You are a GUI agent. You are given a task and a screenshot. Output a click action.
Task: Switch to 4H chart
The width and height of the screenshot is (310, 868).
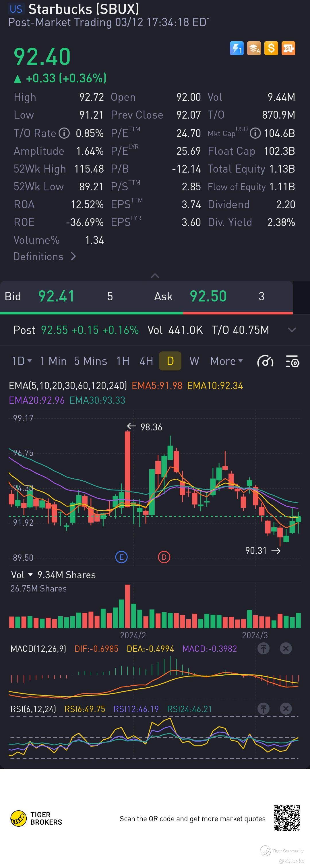point(146,361)
